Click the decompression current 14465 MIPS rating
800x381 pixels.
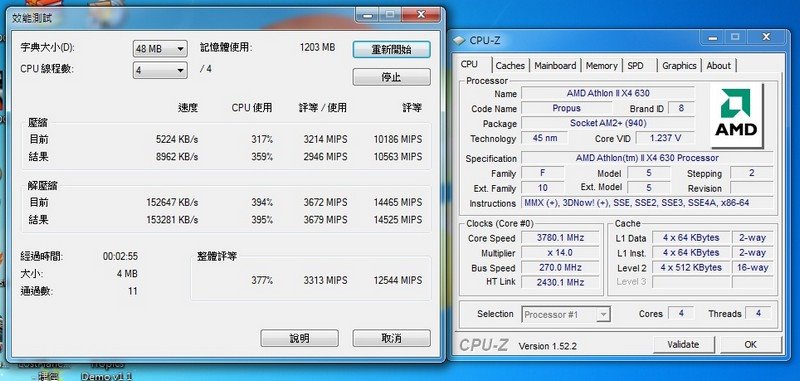(398, 202)
